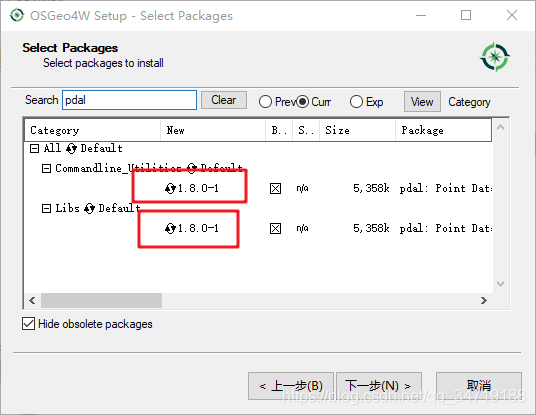536x415 pixels.
Task: Select the Prev radio button
Action: (x=265, y=102)
